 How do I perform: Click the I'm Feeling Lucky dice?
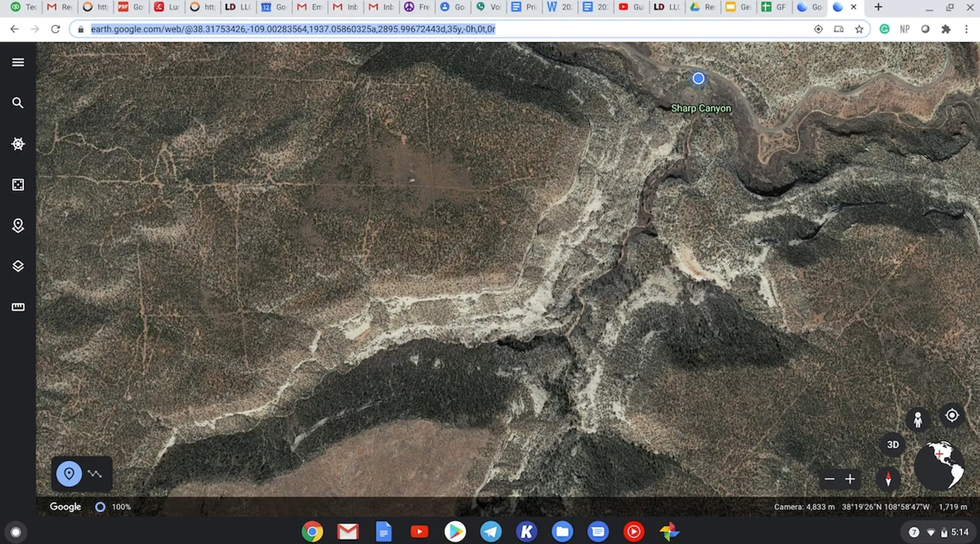[x=18, y=185]
